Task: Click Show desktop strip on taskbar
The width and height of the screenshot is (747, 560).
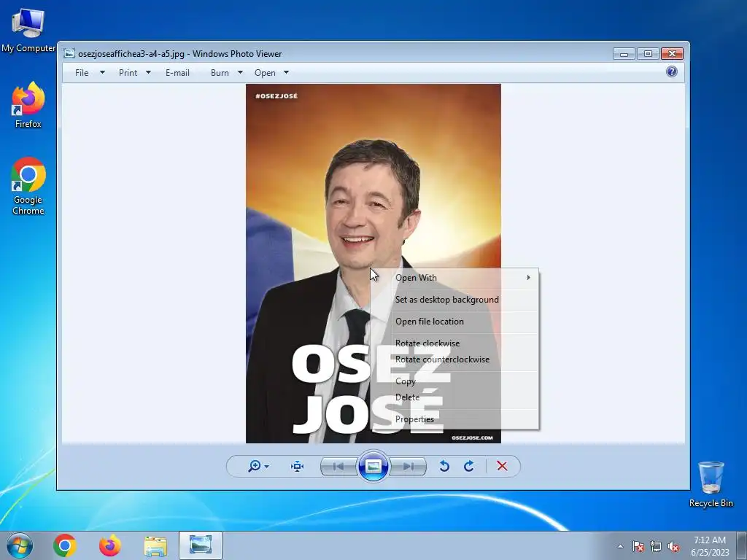Action: (x=742, y=545)
